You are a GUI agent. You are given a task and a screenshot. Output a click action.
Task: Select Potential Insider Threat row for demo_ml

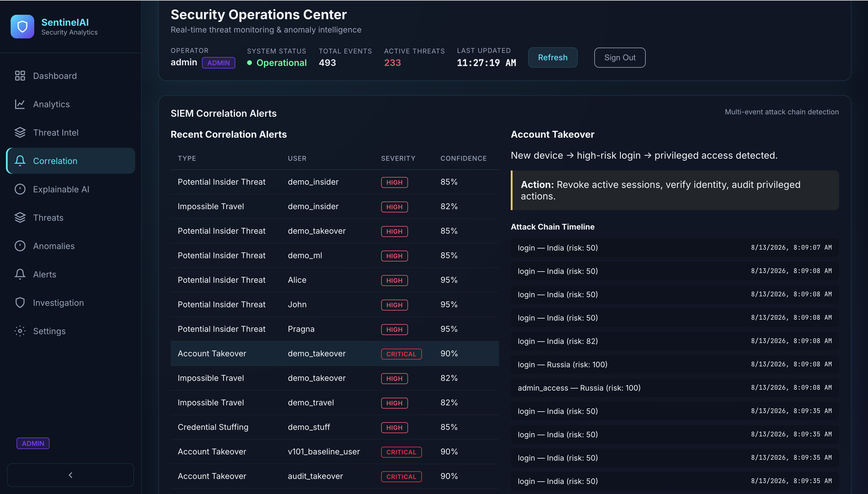coord(335,256)
